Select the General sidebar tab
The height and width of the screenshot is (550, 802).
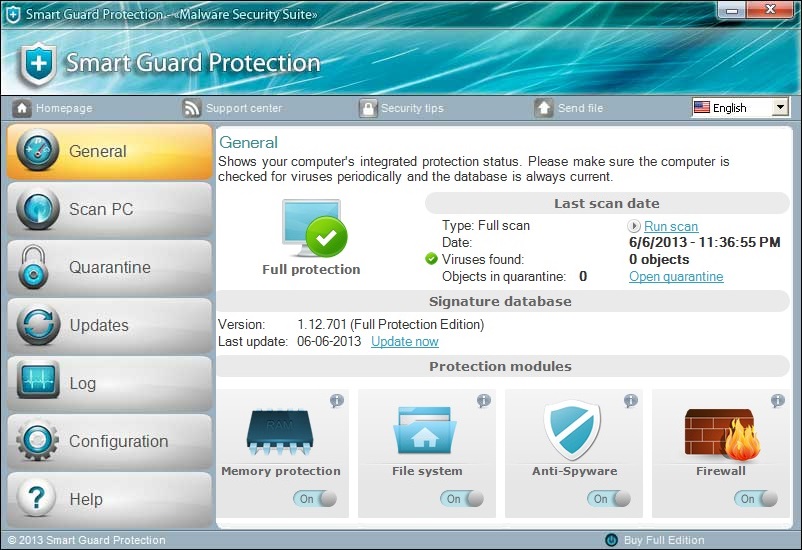[109, 151]
